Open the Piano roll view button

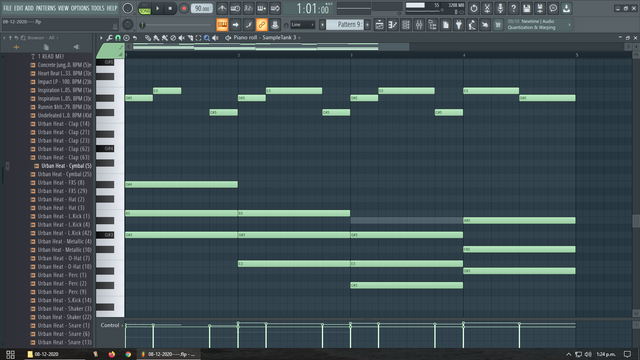click(x=393, y=24)
